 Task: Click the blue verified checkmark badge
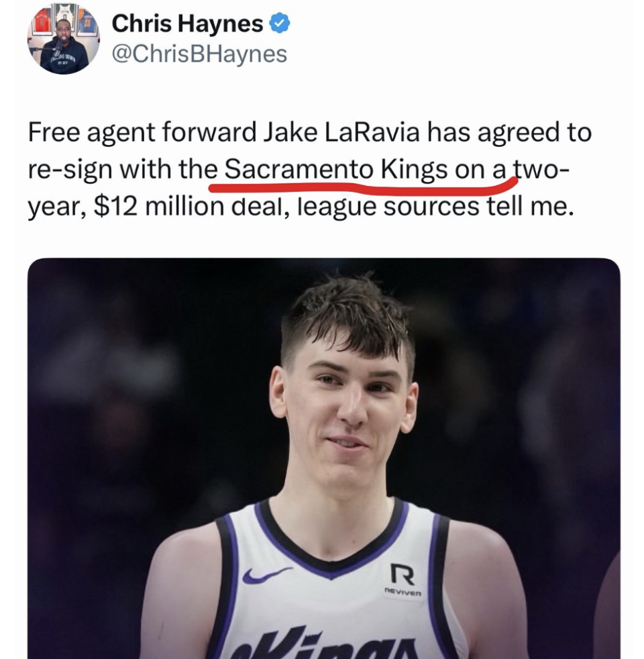pyautogui.click(x=279, y=23)
